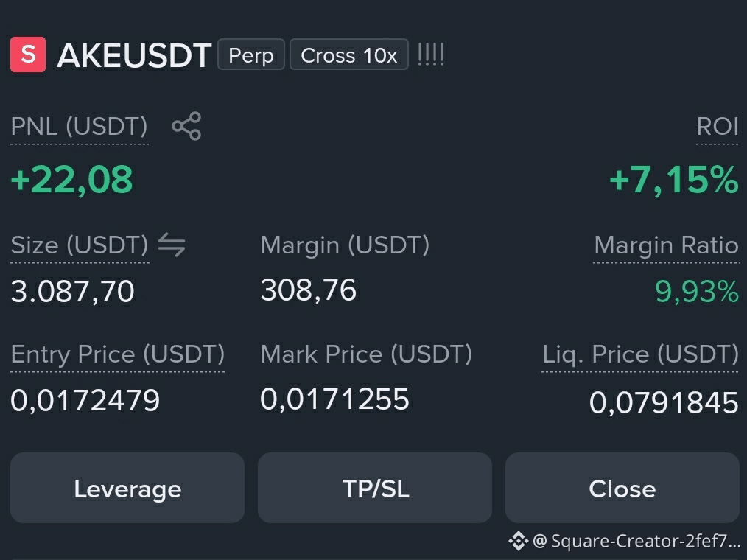Click the Square-Creator username watermark
The height and width of the screenshot is (560, 747).
[636, 541]
